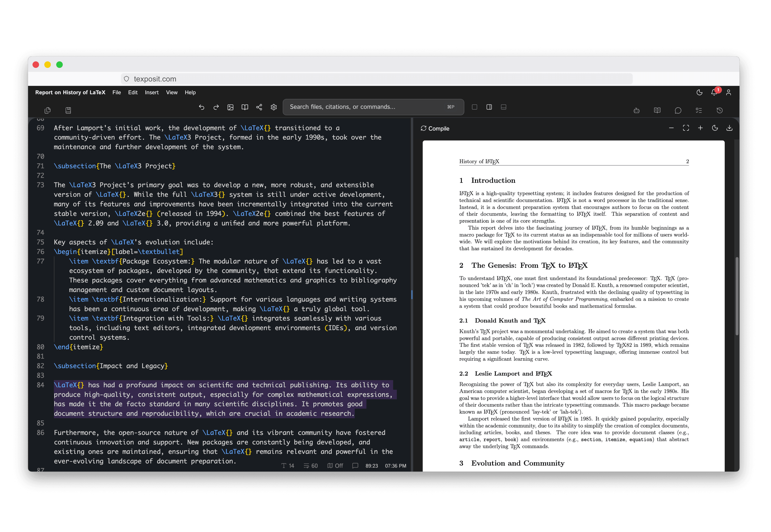The image size is (771, 532).
Task: Open the open-book icon in right toolbar
Action: pyautogui.click(x=657, y=110)
